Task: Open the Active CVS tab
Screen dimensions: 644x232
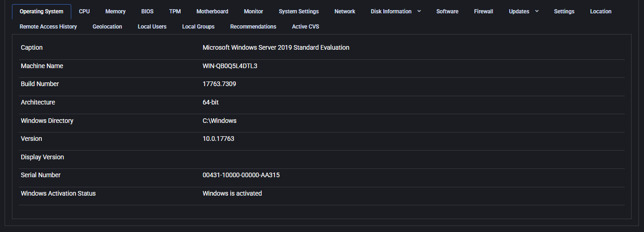Action: (x=305, y=27)
